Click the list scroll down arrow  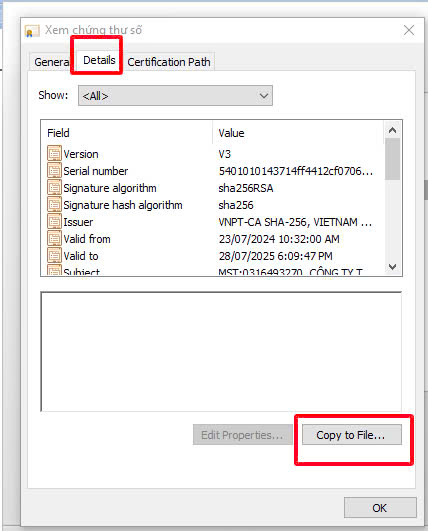[392, 267]
